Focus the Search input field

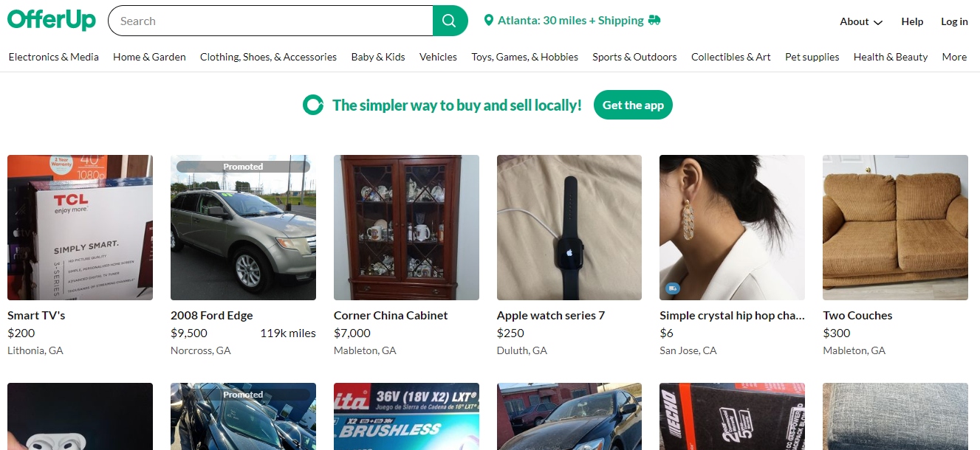tap(270, 21)
